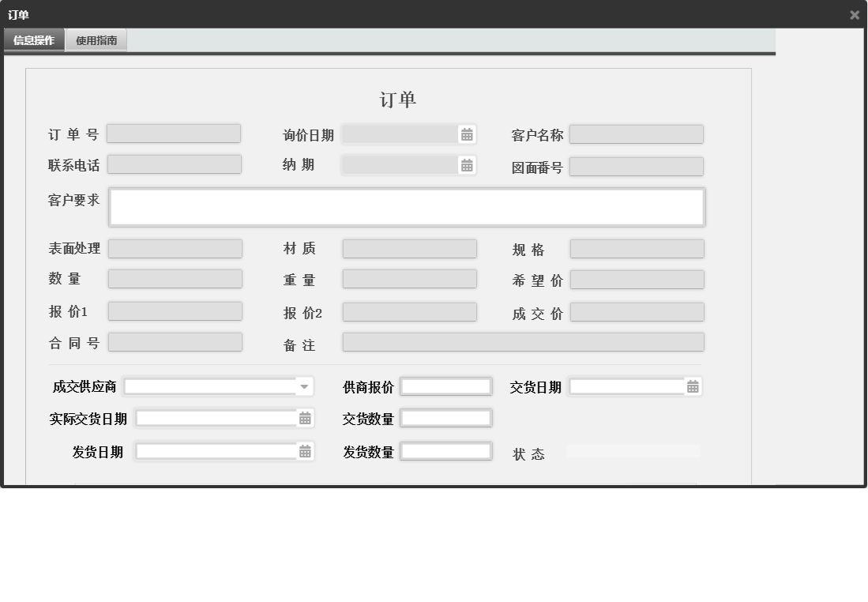The height and width of the screenshot is (602, 868).
Task: Open the calendar picker for 纳期
Action: (468, 165)
